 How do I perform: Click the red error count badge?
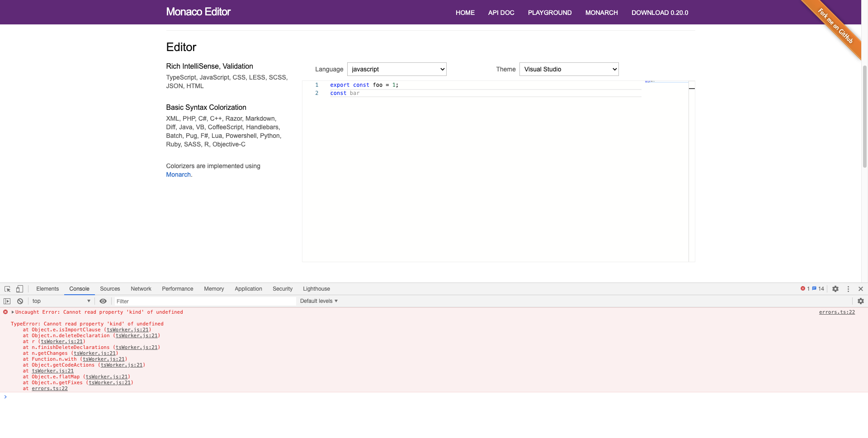(805, 289)
